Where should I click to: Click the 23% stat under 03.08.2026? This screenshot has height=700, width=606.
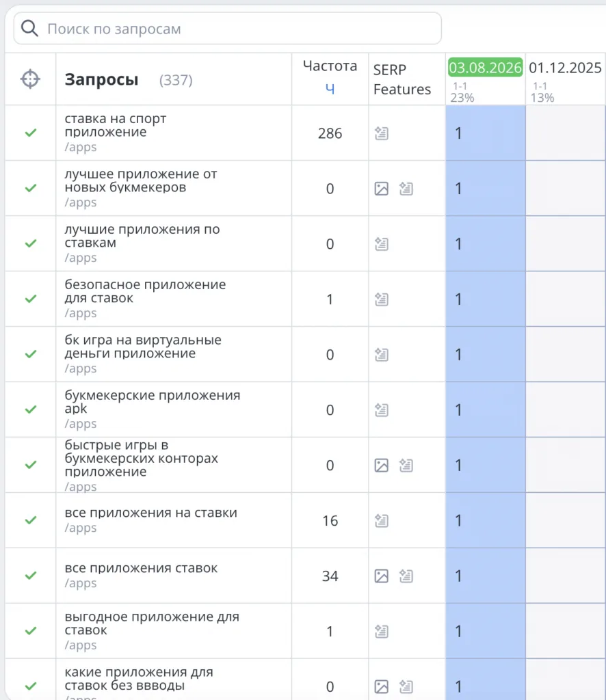tap(462, 98)
